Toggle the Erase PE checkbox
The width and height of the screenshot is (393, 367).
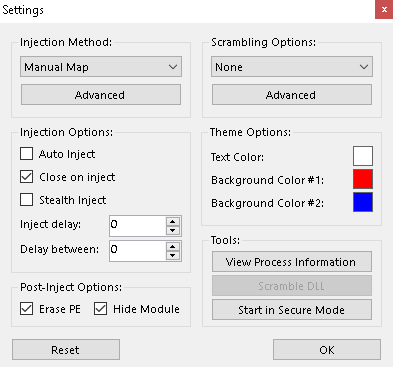(x=27, y=309)
